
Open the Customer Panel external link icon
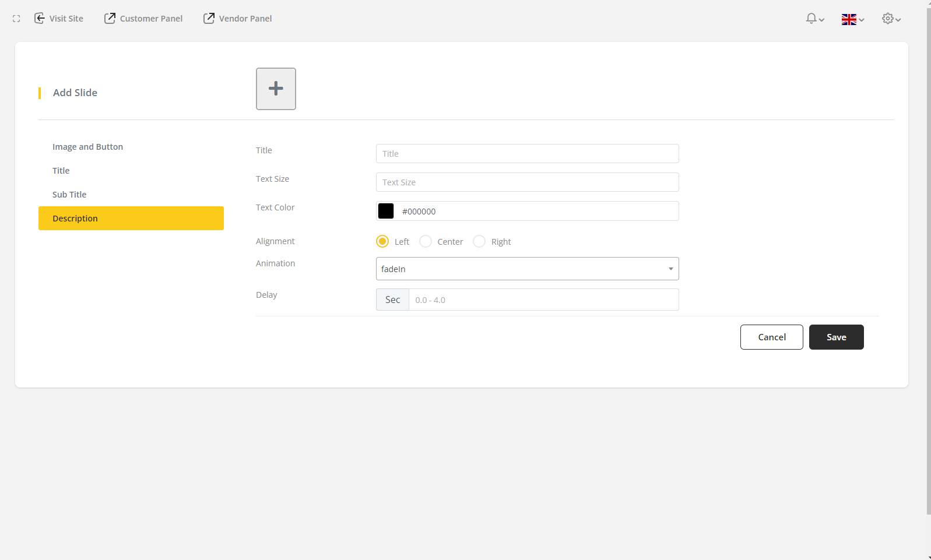coord(110,19)
